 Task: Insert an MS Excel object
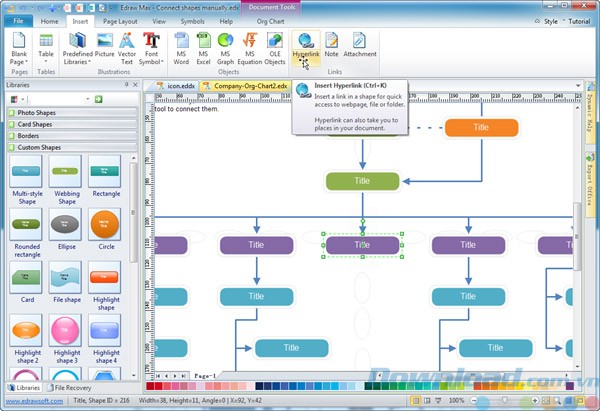[204, 47]
